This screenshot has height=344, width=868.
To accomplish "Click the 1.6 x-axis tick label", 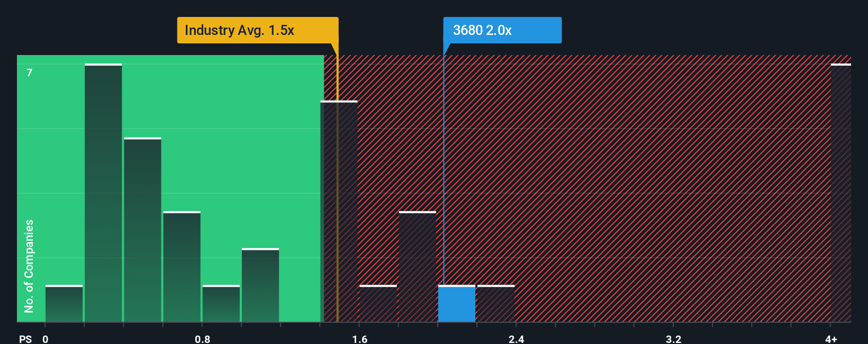I will [360, 339].
